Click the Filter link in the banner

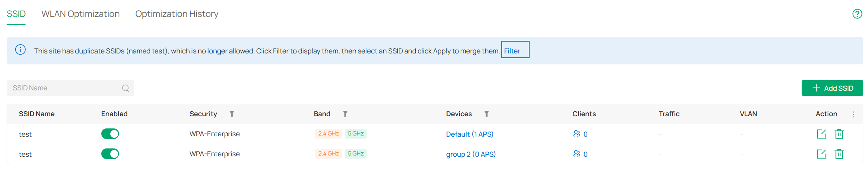512,51
